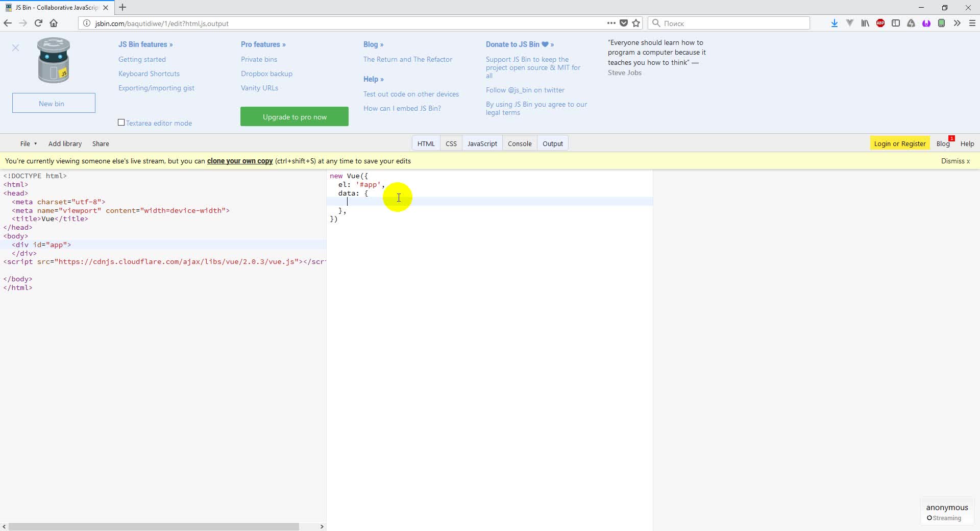The image size is (980, 531).
Task: Click the browser forward arrow
Action: click(x=23, y=23)
